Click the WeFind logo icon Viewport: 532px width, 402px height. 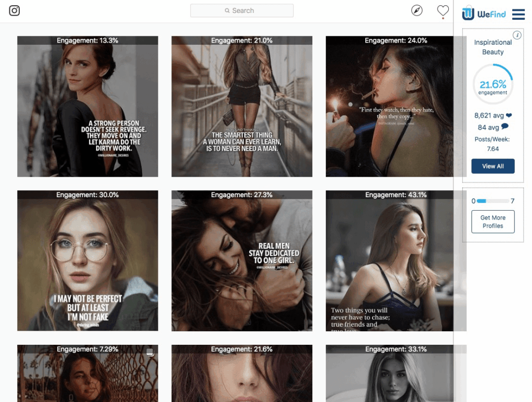(x=468, y=13)
